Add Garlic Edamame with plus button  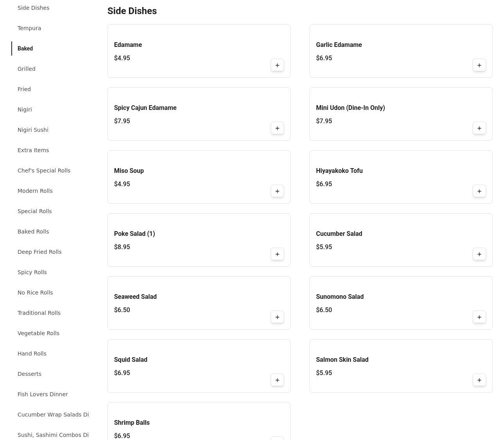479,65
